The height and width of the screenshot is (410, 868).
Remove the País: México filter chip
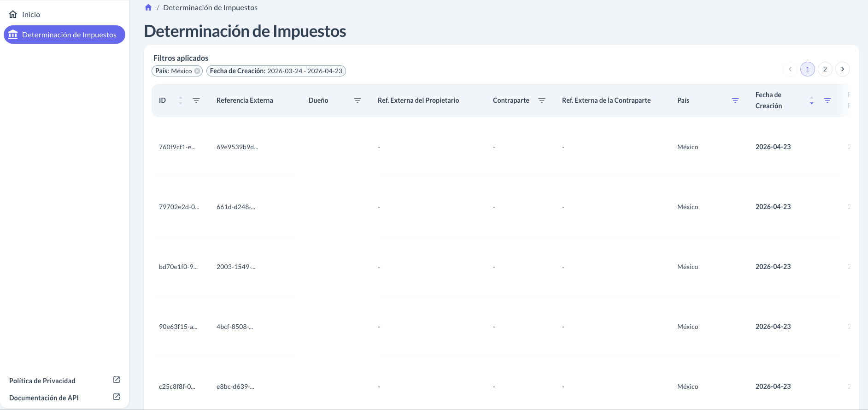click(197, 71)
